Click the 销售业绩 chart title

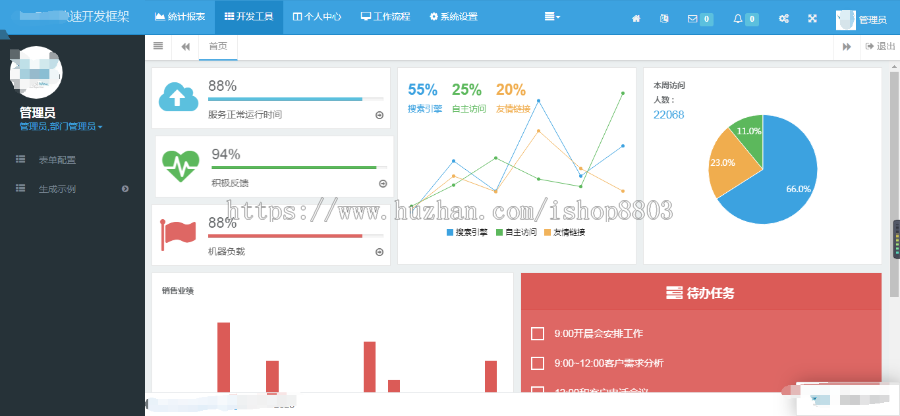tap(178, 291)
